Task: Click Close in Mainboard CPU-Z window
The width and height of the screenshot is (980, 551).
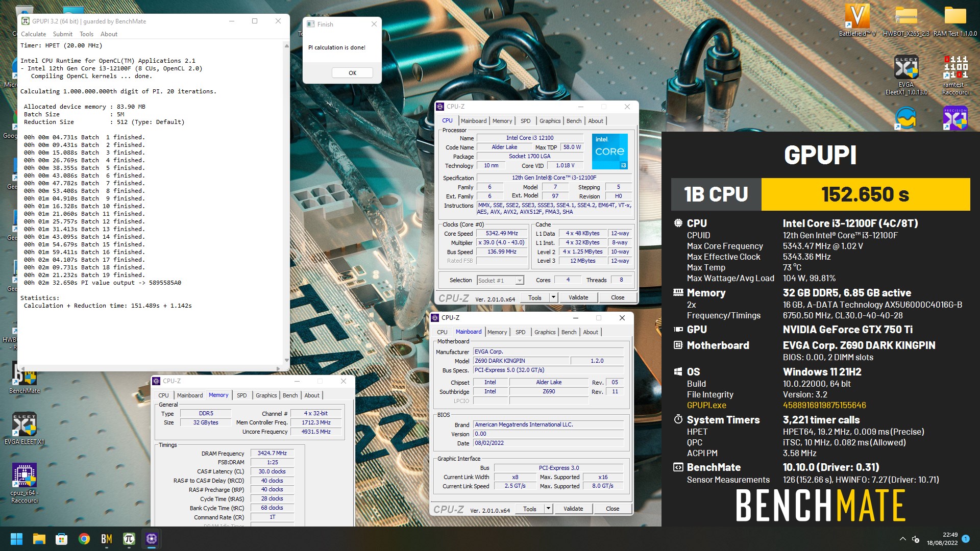Action: (612, 509)
